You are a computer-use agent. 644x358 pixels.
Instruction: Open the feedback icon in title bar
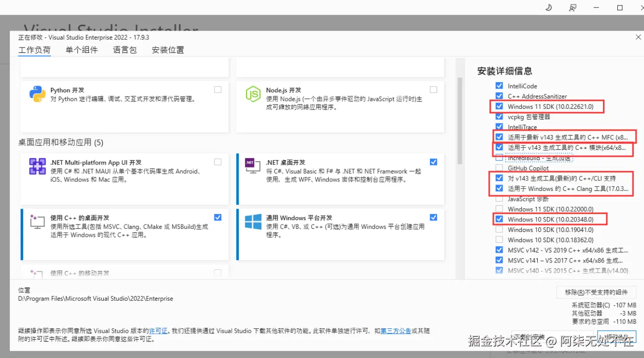click(572, 7)
